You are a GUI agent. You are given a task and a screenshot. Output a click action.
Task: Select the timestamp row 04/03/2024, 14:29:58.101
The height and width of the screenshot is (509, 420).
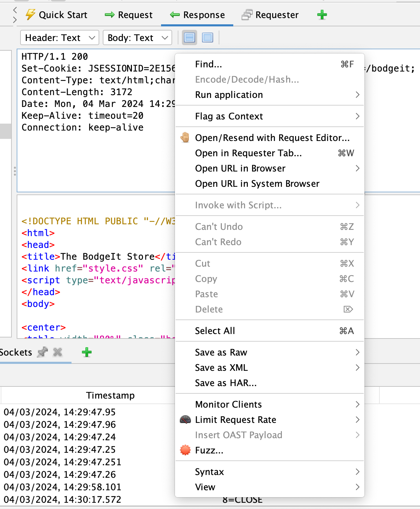pos(61,487)
